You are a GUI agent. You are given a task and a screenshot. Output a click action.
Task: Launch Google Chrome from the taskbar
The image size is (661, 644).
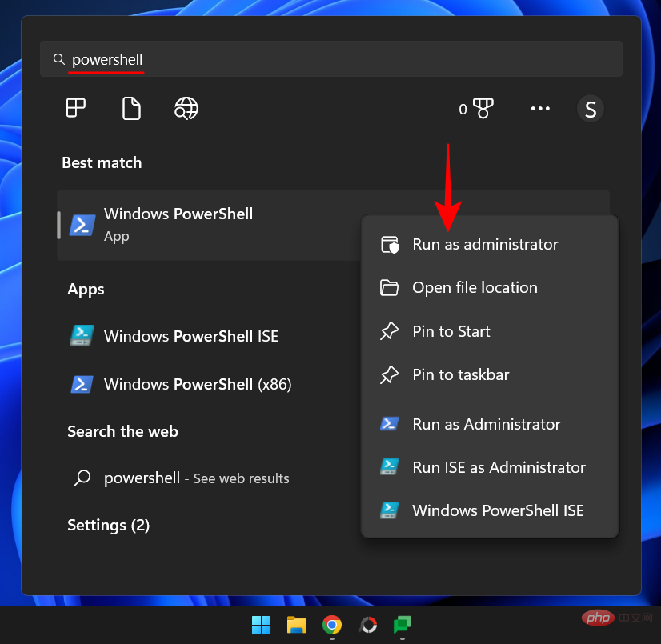point(331,625)
